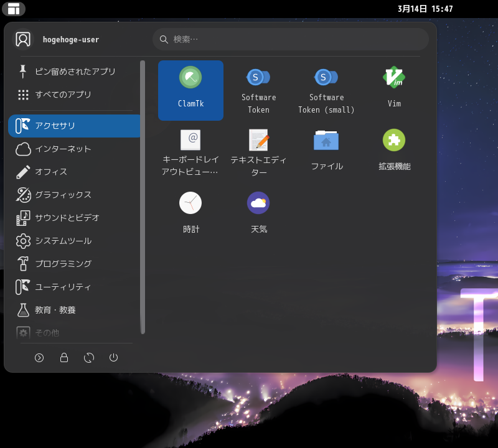Click the top-left activities icon

[x=14, y=9]
